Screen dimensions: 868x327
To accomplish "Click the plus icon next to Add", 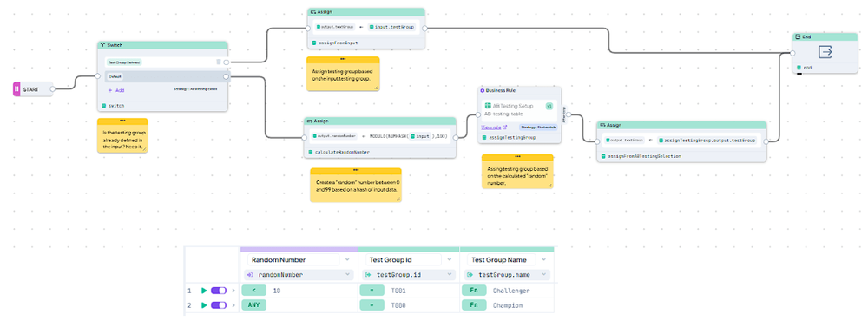I will coord(109,90).
